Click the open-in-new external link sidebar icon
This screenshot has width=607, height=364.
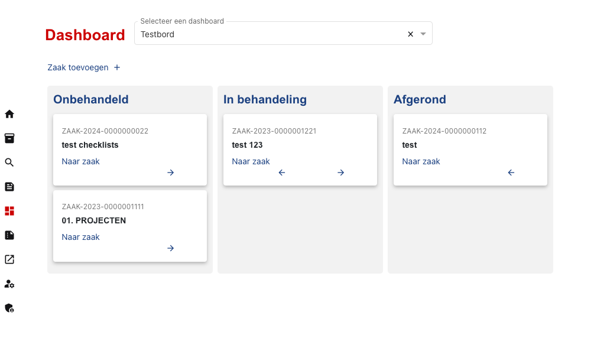[x=9, y=259]
